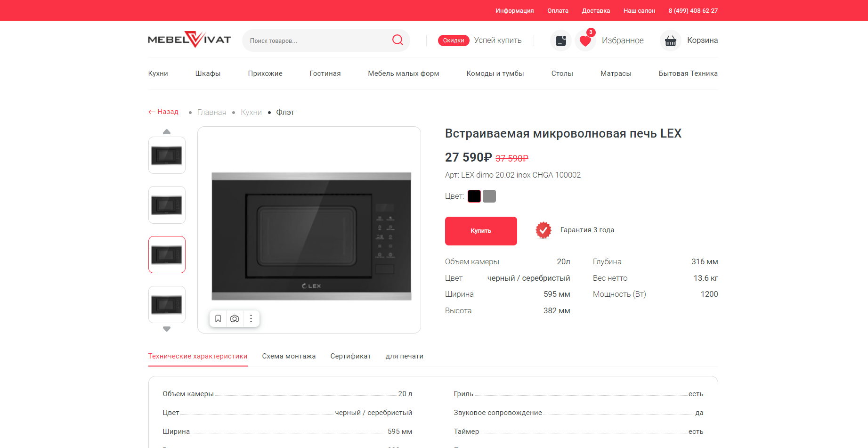
Task: Switch to the Сертификат tab
Action: [350, 356]
